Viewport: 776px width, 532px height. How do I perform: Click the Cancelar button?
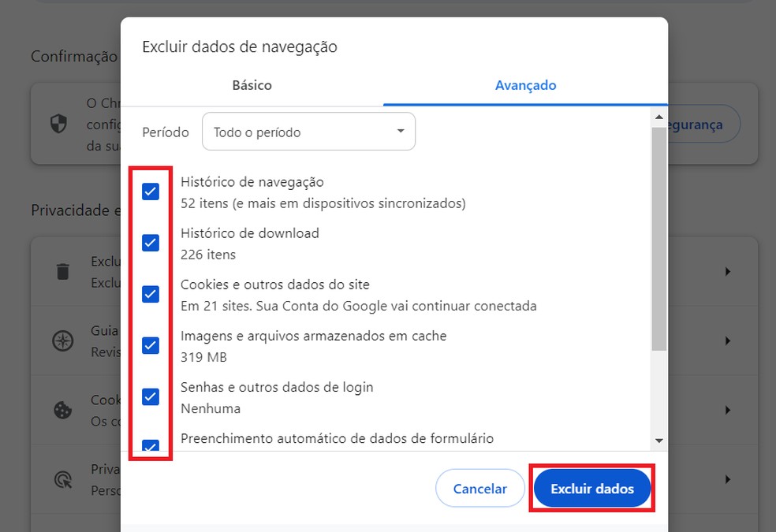[479, 488]
